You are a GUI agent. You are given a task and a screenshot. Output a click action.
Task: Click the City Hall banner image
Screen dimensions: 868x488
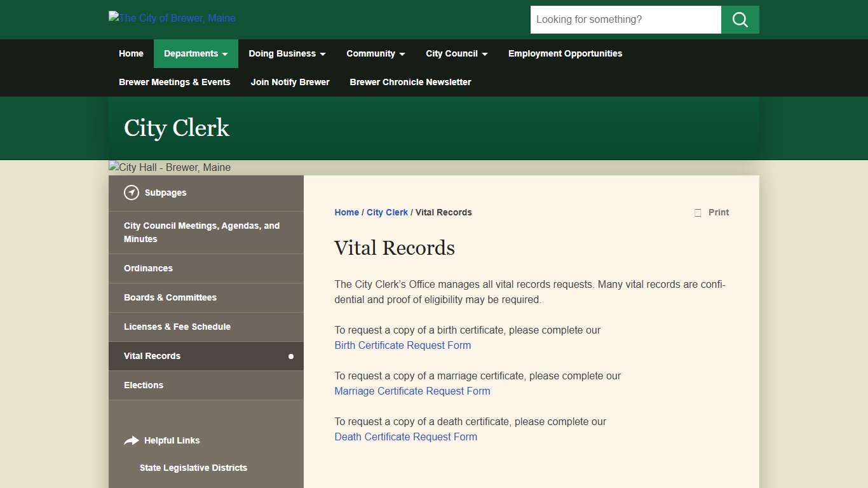(x=169, y=167)
